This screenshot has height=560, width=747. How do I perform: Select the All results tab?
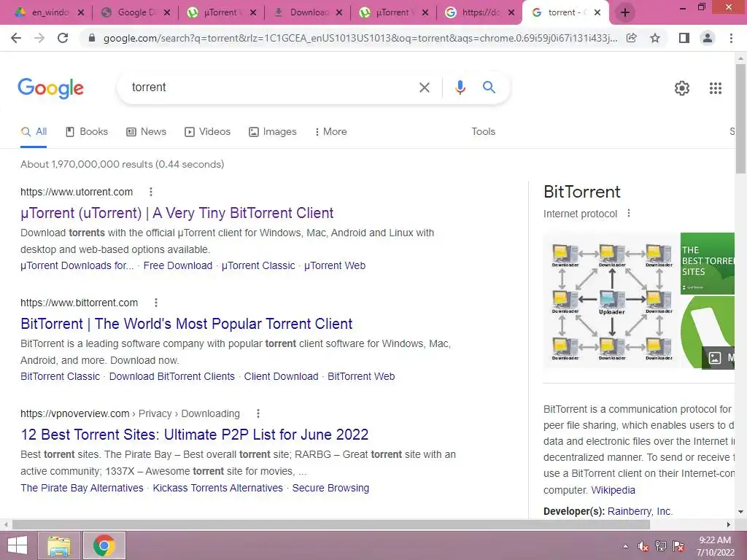click(x=34, y=132)
